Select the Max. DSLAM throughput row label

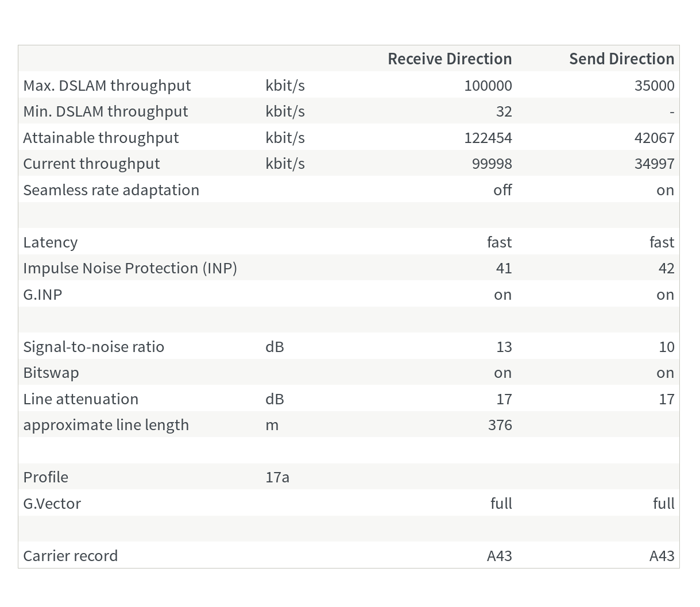(107, 85)
